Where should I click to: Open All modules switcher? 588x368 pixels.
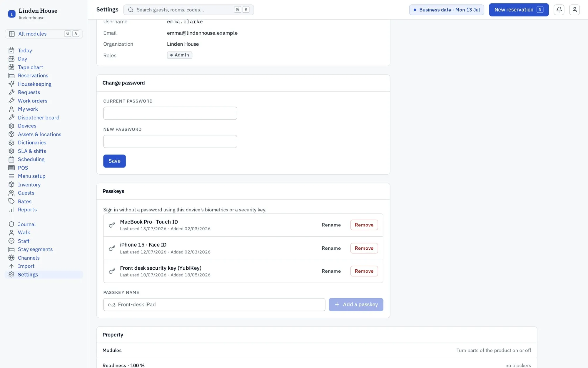tap(44, 34)
